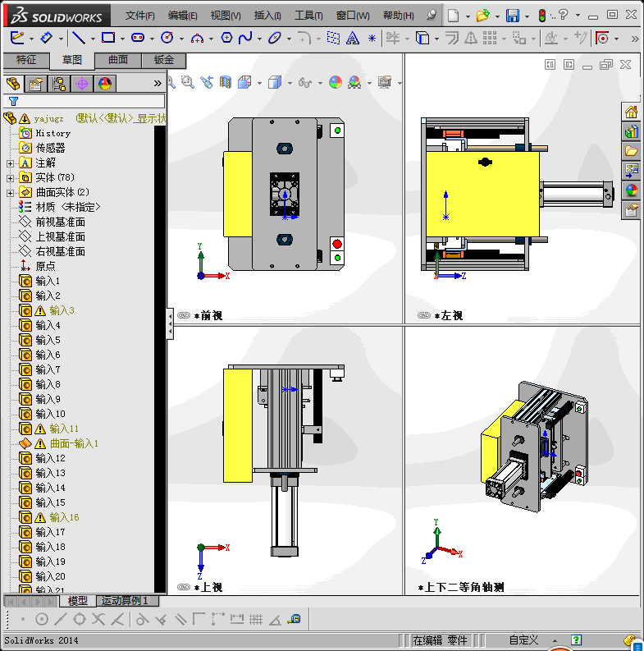Switch to the 曲面 tab
The image size is (644, 651).
(118, 60)
